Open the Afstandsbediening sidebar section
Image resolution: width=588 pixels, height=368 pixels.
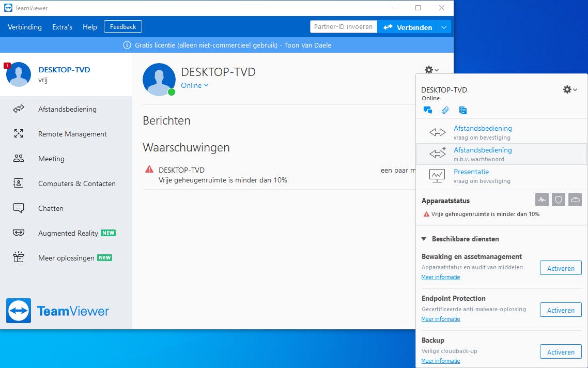pos(66,109)
